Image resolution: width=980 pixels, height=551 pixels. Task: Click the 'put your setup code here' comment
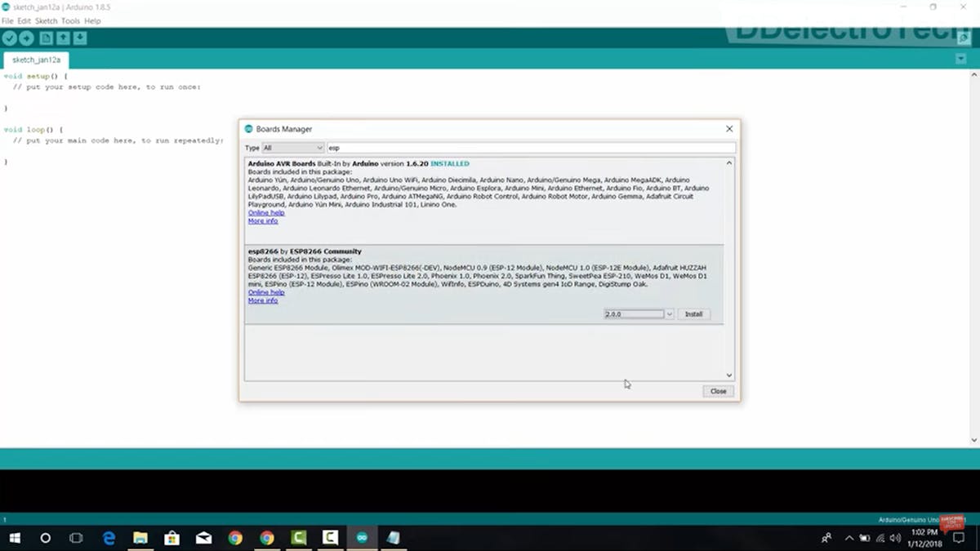coord(107,87)
